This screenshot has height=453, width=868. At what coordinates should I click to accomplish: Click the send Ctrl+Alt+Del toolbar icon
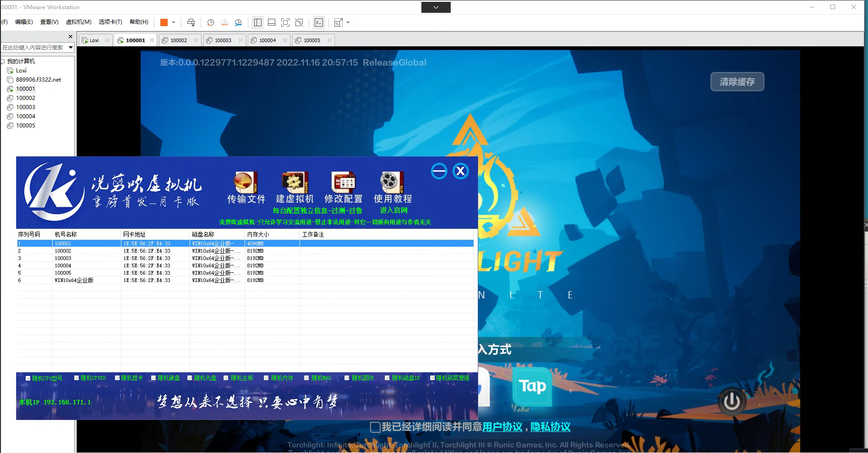191,22
